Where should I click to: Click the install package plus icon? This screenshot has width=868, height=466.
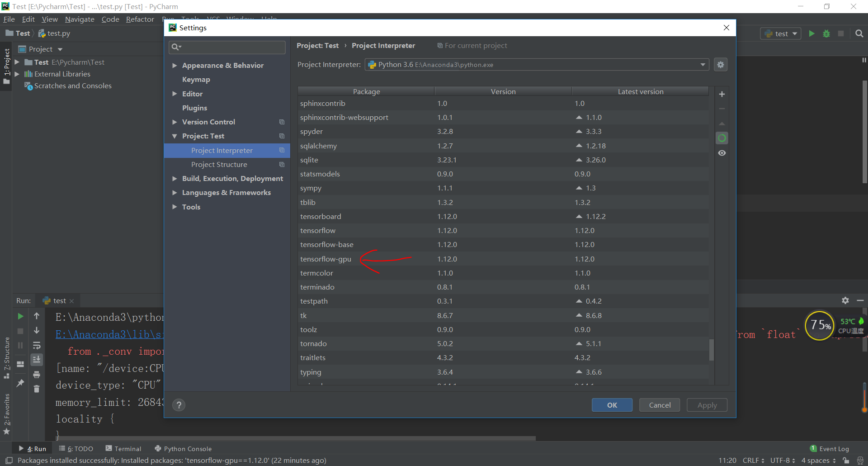722,94
